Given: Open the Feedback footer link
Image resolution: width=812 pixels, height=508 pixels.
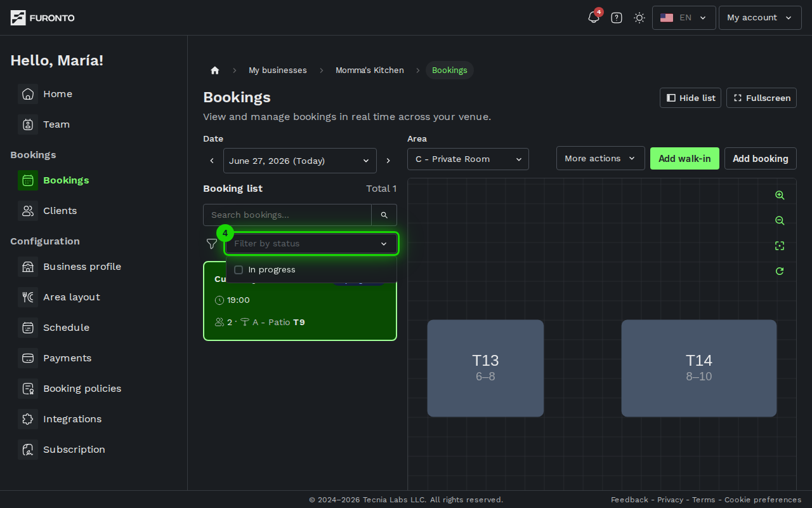Looking at the screenshot, I should click(x=629, y=500).
